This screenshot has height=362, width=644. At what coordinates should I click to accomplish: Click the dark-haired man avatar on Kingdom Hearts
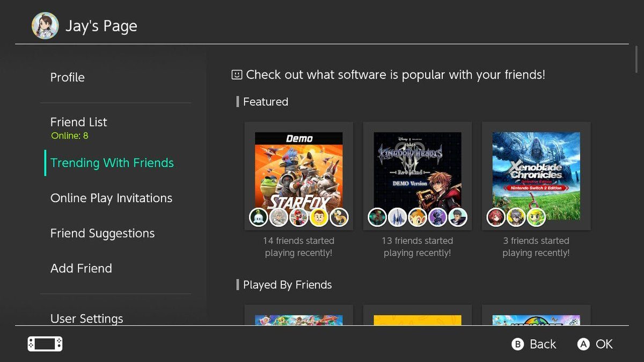[458, 217]
